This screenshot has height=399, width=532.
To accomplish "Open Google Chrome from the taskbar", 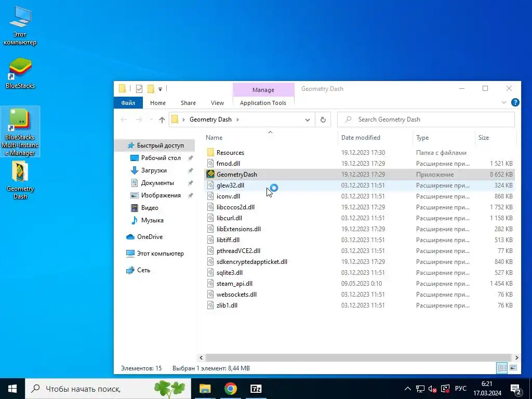I will [230, 389].
